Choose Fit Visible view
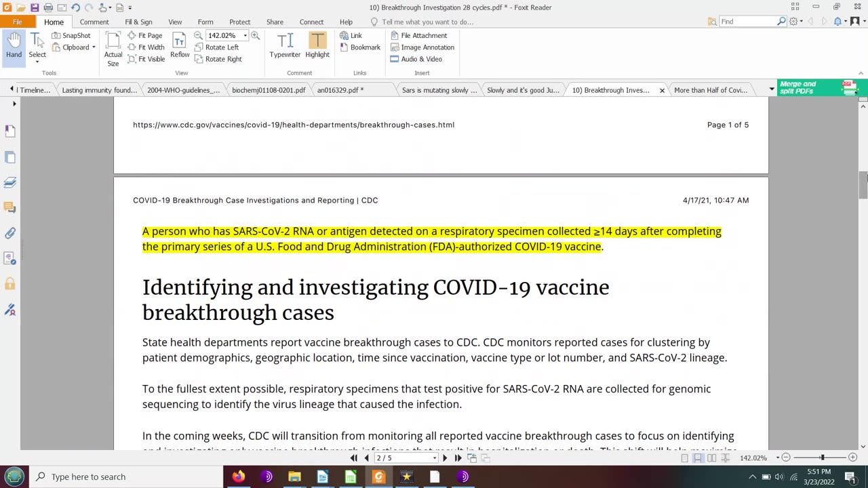The image size is (868, 488). point(146,59)
